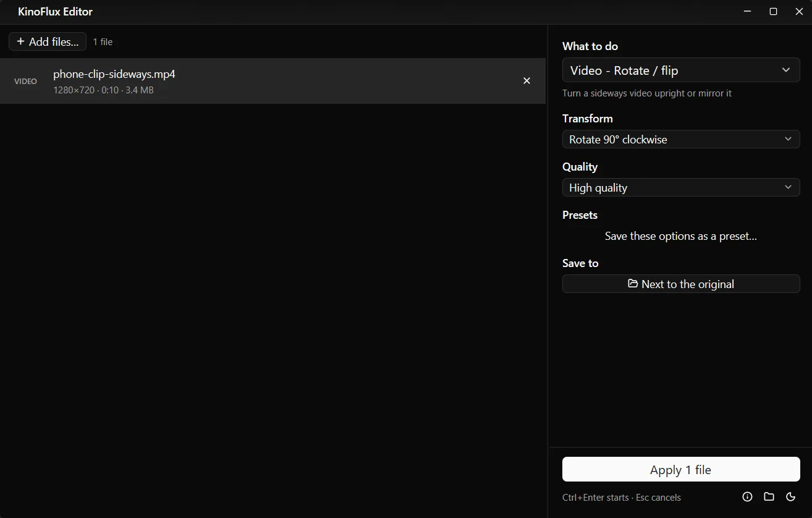Click the VIDEO type badge
Viewport: 812px width, 518px height.
tap(25, 81)
